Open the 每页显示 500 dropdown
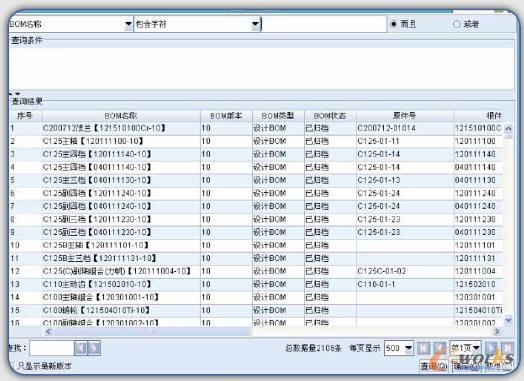The width and height of the screenshot is (524, 381). [x=408, y=348]
